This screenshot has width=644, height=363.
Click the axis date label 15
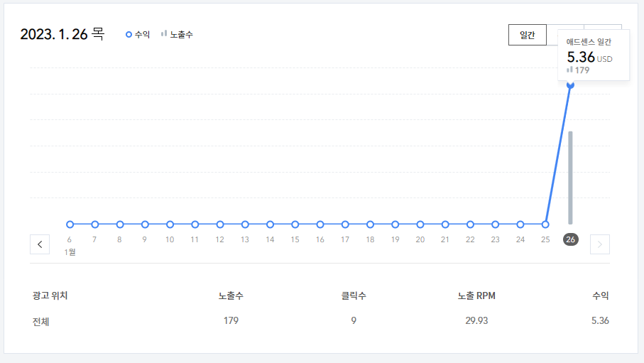tap(295, 239)
